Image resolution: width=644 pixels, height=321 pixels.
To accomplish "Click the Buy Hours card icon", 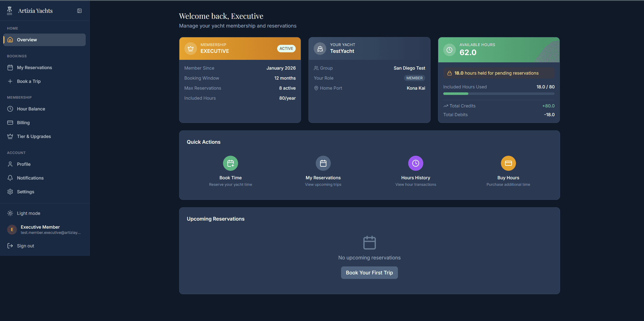I will [x=508, y=163].
